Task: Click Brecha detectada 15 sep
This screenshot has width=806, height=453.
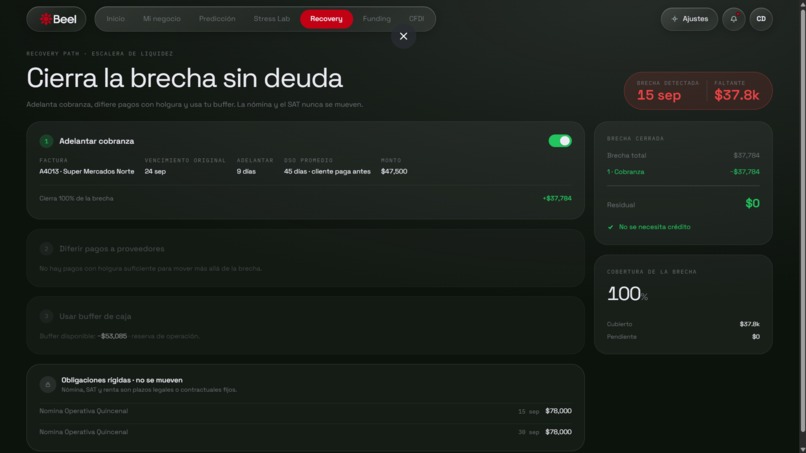Action: [659, 95]
